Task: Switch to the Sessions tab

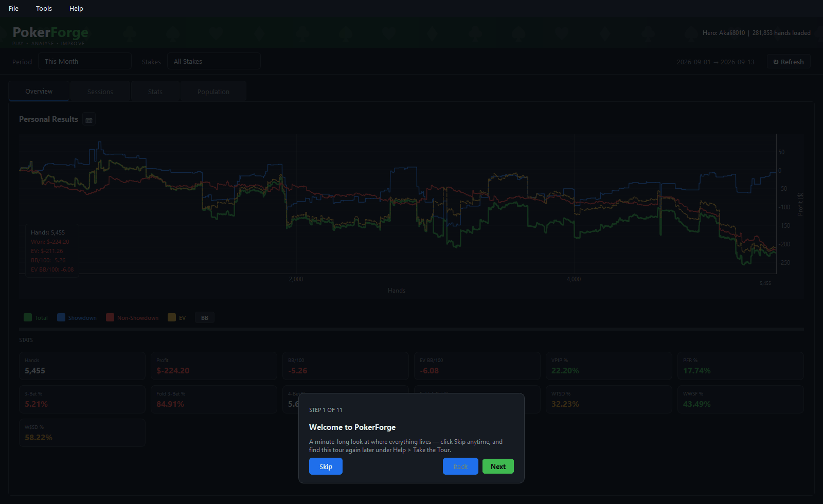Action: click(x=100, y=92)
